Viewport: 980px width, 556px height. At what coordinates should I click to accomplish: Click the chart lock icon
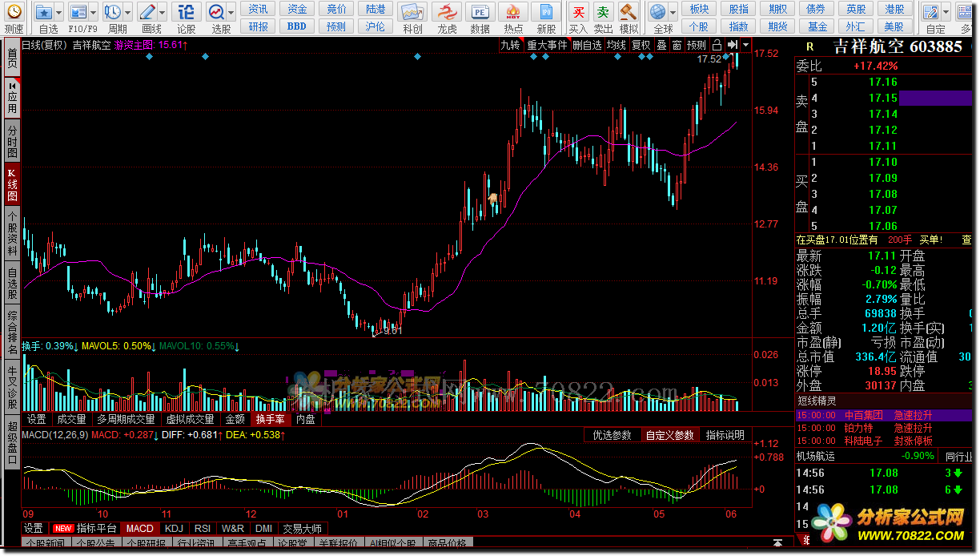tap(717, 45)
